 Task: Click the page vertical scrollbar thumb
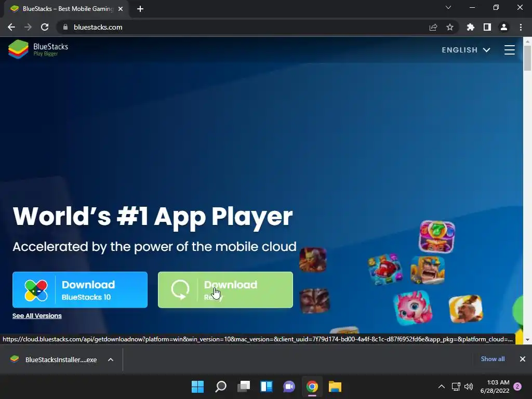527,58
